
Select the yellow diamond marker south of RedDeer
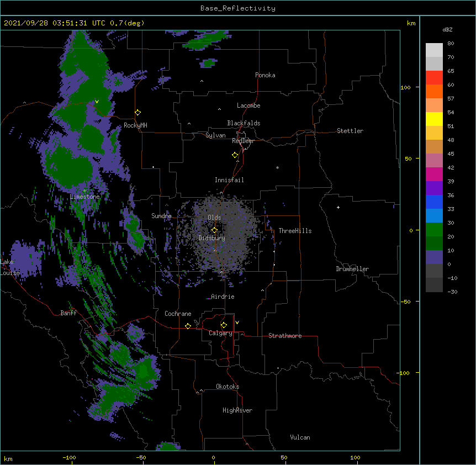click(235, 155)
